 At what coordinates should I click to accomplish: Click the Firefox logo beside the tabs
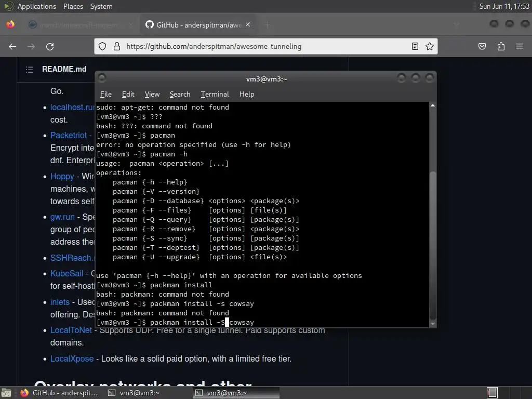(10, 24)
